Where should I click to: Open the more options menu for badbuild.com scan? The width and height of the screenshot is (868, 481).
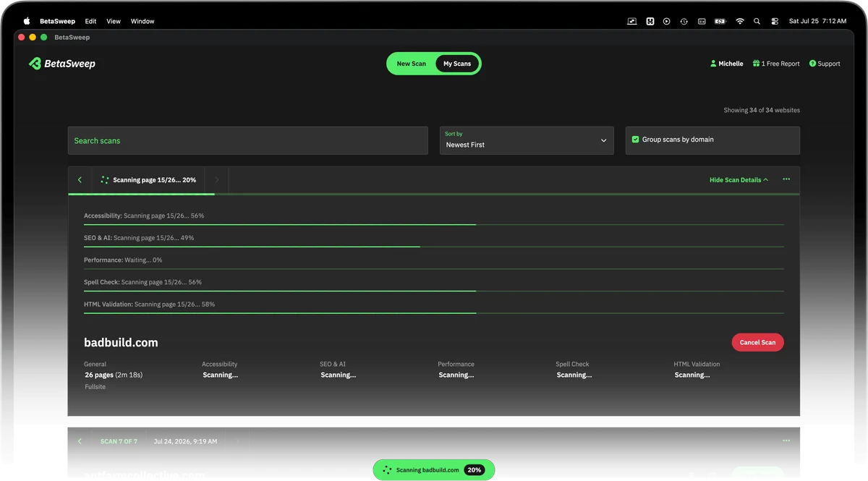[x=786, y=179]
